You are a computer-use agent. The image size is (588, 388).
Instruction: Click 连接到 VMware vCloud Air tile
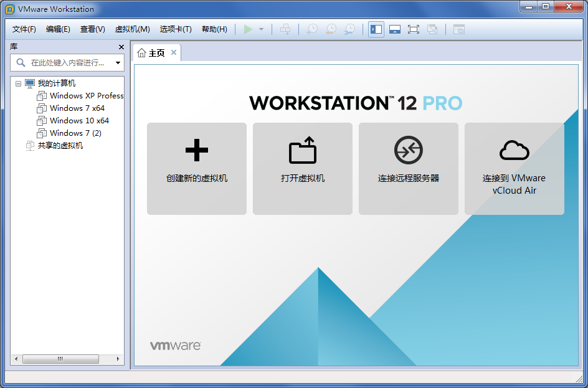pyautogui.click(x=514, y=169)
